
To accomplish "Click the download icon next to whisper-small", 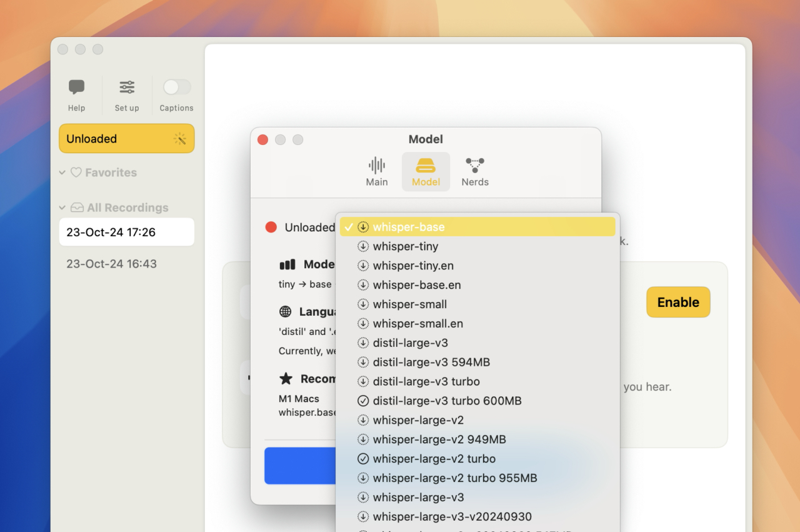I will tap(363, 304).
